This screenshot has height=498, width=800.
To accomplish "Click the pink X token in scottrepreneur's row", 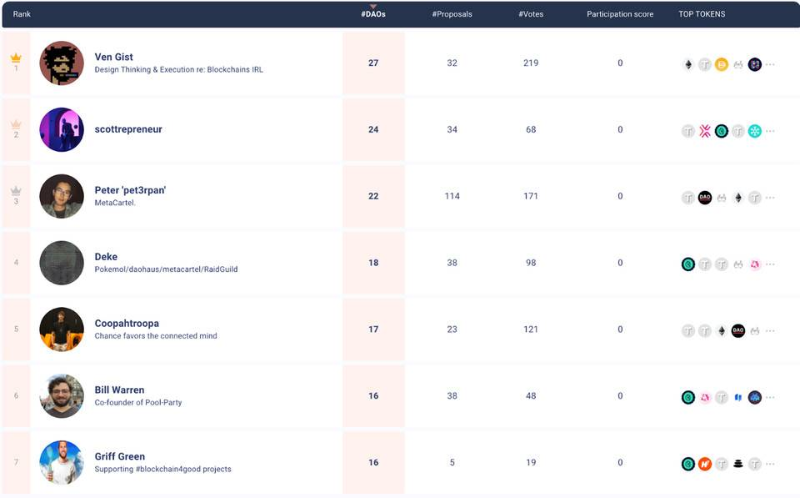I will click(x=705, y=130).
